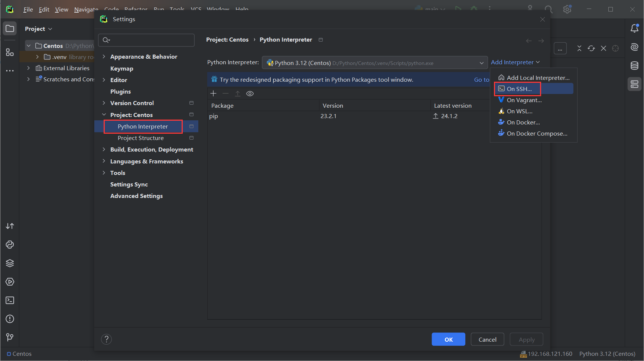Image resolution: width=644 pixels, height=361 pixels.
Task: Open the Python Interpreter dropdown
Action: [x=375, y=63]
